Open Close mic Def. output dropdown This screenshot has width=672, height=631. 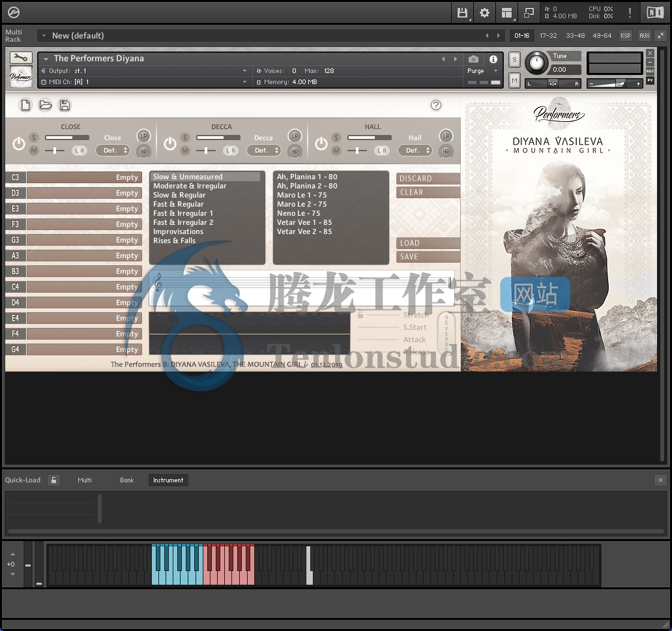(113, 151)
